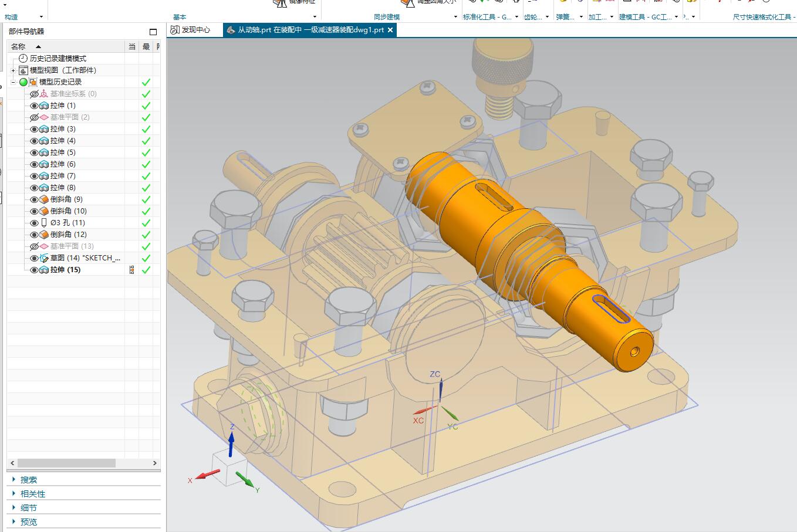797x532 pixels.
Task: Click the 部件导航器 panel title
Action: (x=26, y=32)
